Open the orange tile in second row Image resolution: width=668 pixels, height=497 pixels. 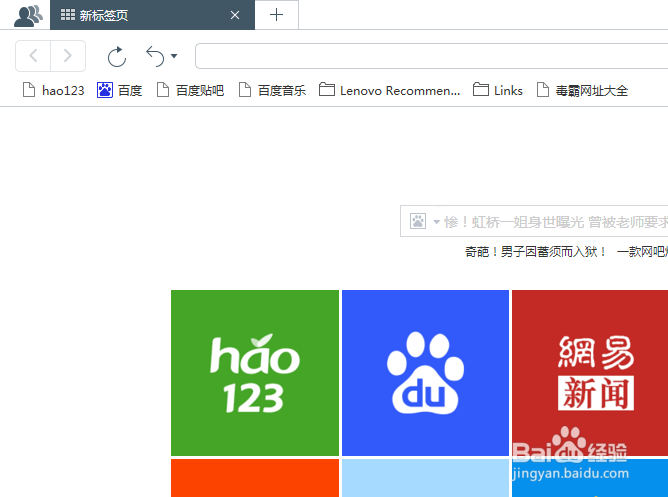point(255,478)
